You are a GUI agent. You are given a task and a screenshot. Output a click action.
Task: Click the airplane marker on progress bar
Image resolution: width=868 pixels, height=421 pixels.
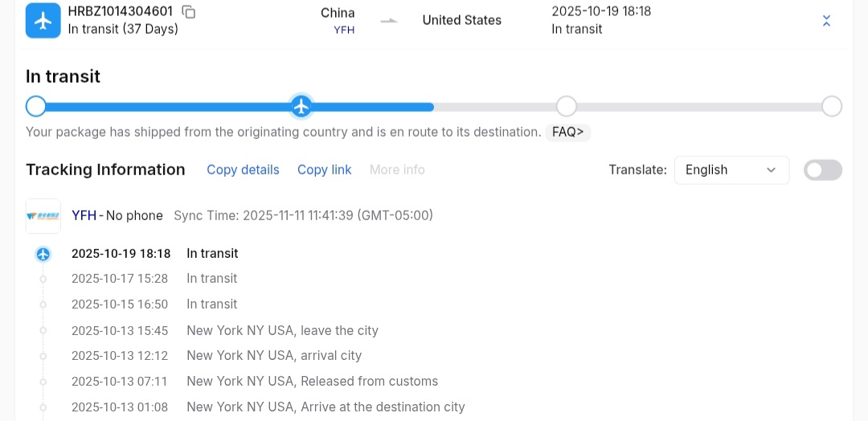301,106
